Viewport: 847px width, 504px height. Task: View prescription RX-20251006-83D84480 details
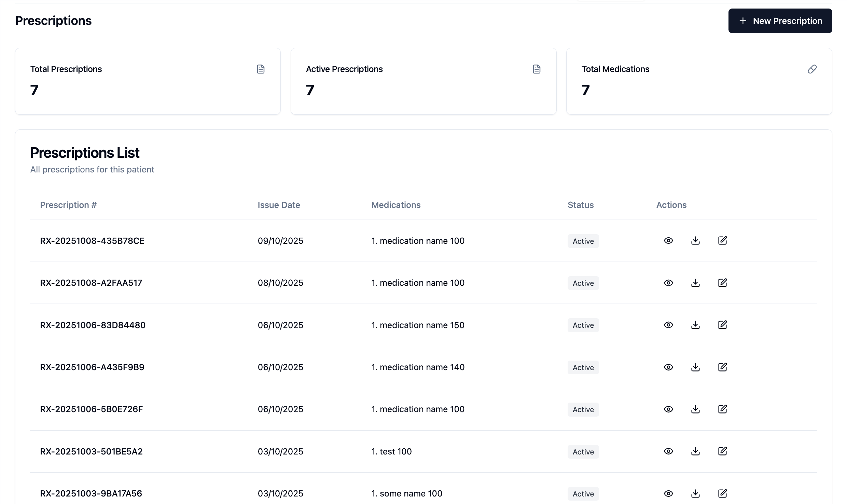point(668,325)
